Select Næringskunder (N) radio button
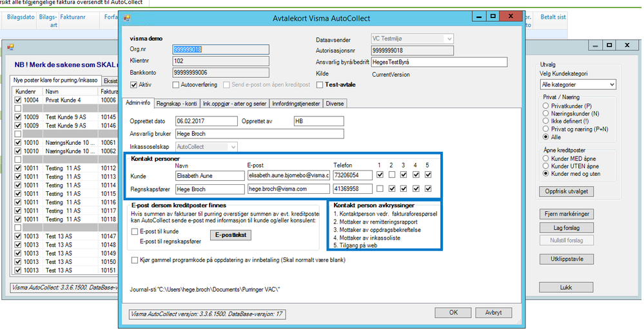The image size is (644, 329). click(x=545, y=113)
